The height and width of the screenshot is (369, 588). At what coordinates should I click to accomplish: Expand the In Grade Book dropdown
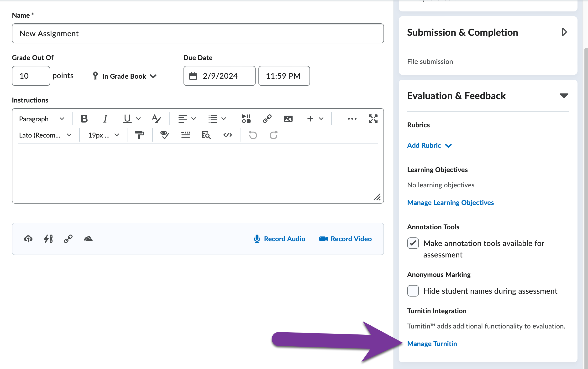(125, 76)
